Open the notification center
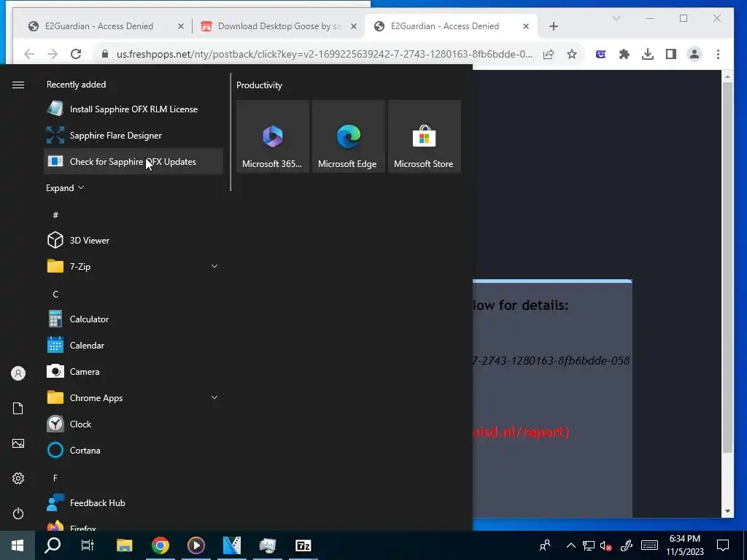This screenshot has height=560, width=747. [x=723, y=545]
